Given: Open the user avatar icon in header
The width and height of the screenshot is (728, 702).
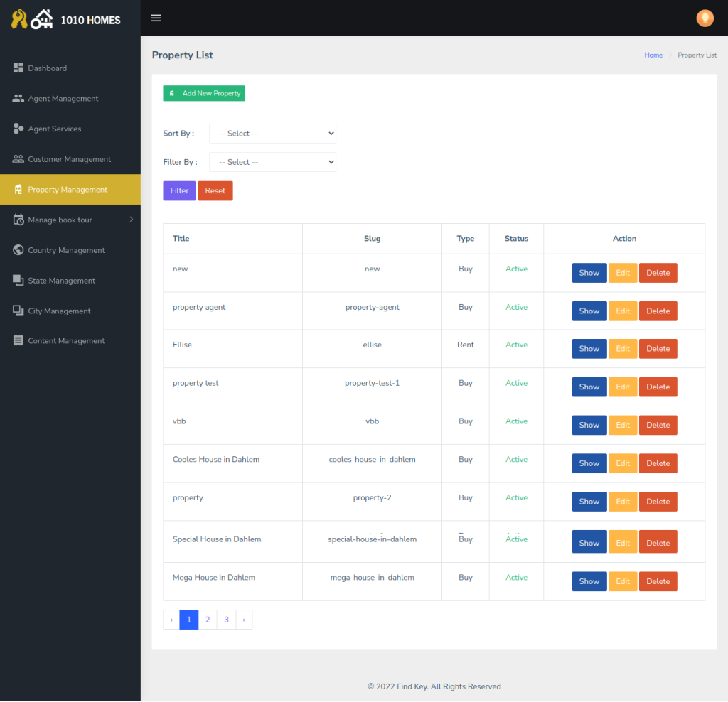Looking at the screenshot, I should click(x=704, y=18).
